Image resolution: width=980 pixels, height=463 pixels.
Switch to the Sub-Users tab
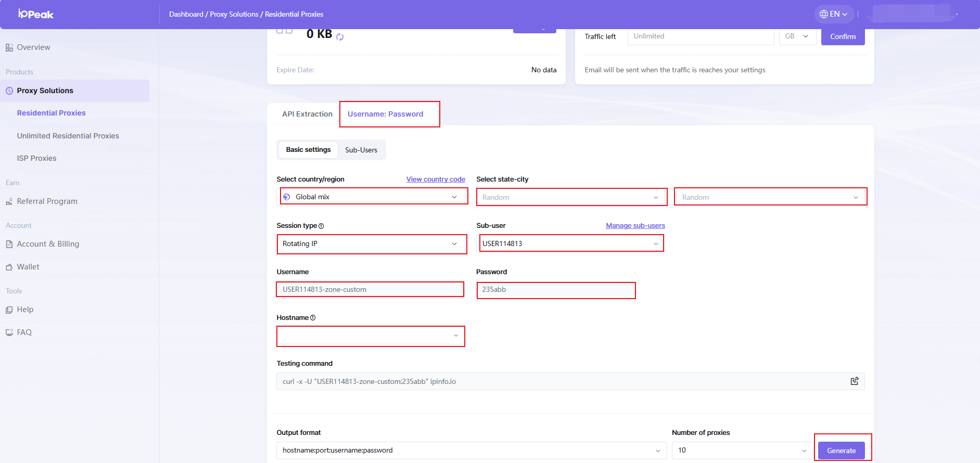click(x=361, y=150)
